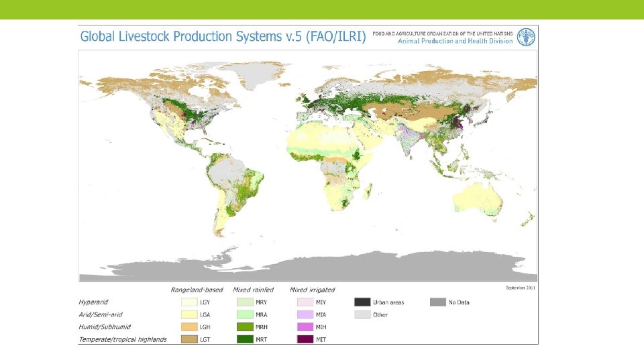Image resolution: width=644 pixels, height=362 pixels.
Task: Click the 'September 2011' date text
Action: 521,288
